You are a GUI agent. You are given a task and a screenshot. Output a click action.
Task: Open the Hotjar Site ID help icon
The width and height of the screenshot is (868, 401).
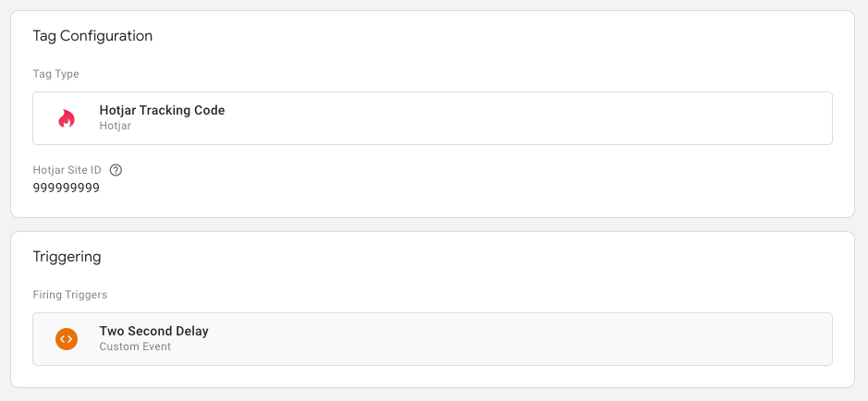pyautogui.click(x=116, y=170)
